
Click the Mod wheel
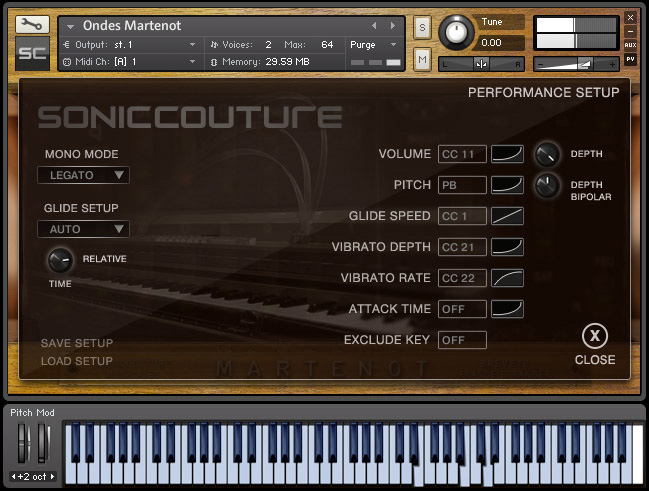coord(43,442)
